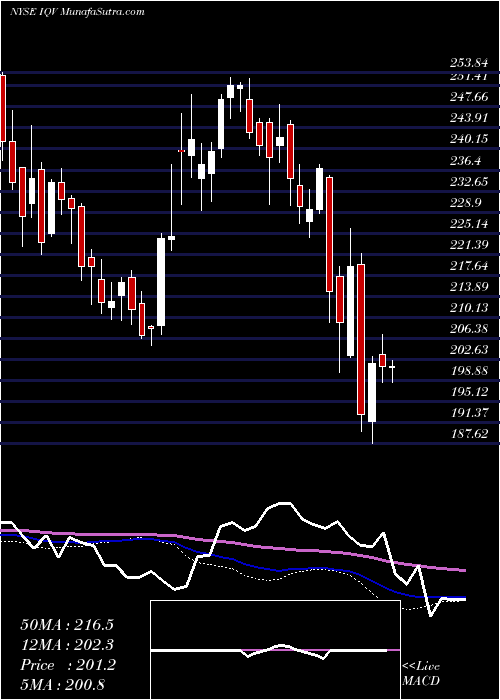Click the 236.4 price axis label

click(465, 160)
